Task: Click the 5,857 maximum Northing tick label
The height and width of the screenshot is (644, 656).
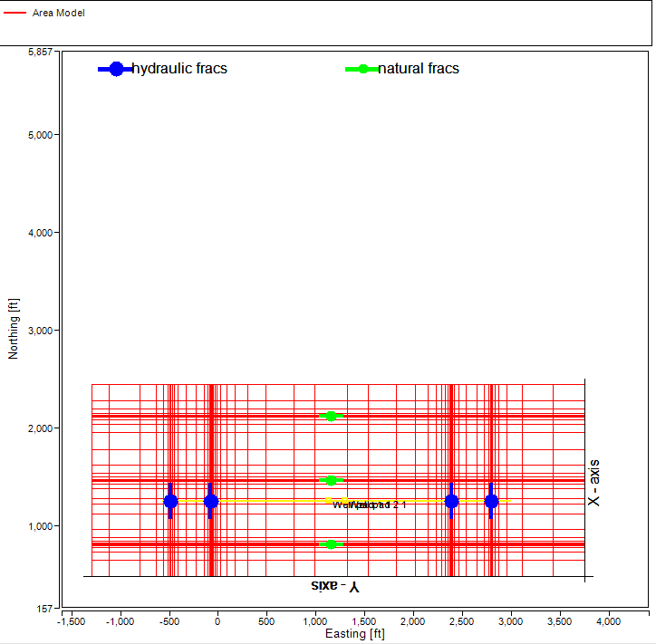Action: coord(40,53)
